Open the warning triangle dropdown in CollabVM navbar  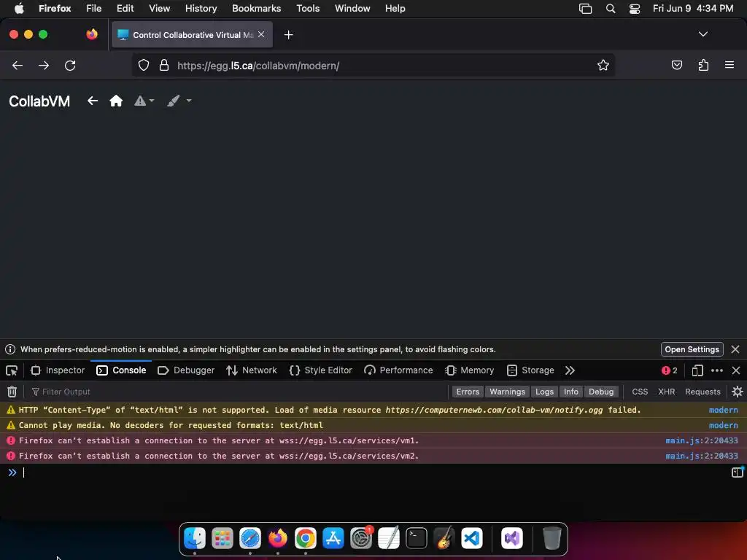(144, 101)
